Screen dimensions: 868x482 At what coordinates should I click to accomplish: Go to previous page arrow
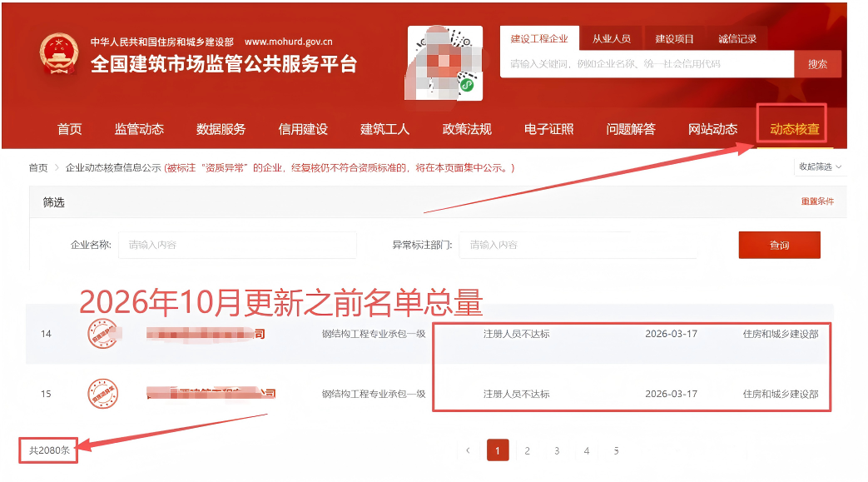pyautogui.click(x=468, y=450)
